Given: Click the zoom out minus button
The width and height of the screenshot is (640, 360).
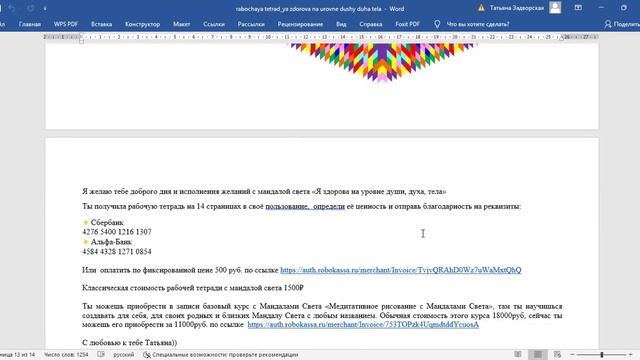Looking at the screenshot, I should coord(572,355).
